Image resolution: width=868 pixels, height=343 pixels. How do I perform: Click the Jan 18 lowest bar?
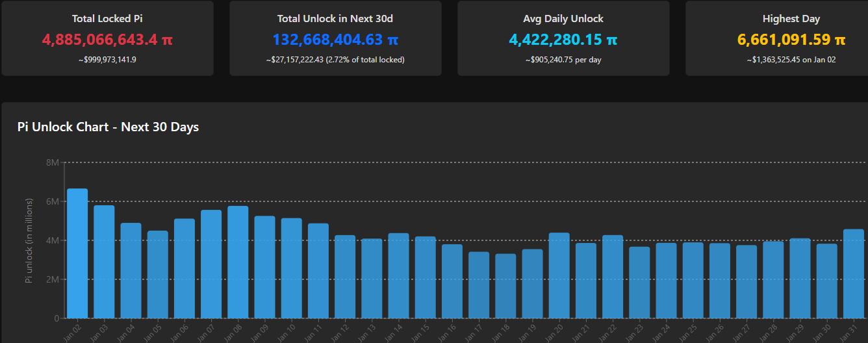click(505, 286)
